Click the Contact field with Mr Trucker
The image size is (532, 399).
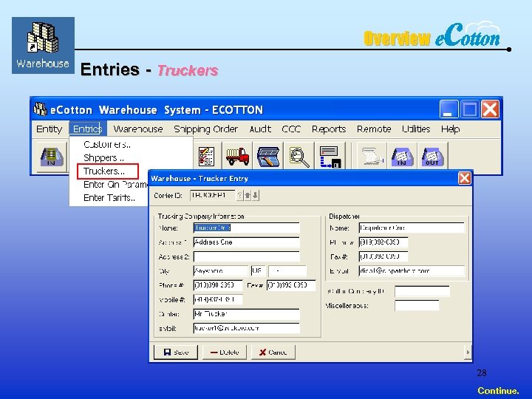pos(246,314)
